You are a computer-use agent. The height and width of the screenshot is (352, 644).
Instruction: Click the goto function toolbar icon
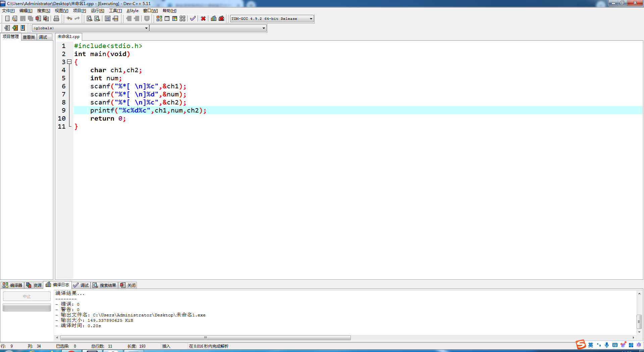(x=108, y=18)
